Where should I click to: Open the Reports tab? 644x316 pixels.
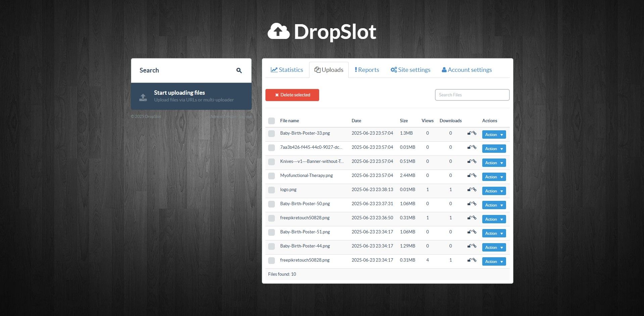tap(367, 70)
